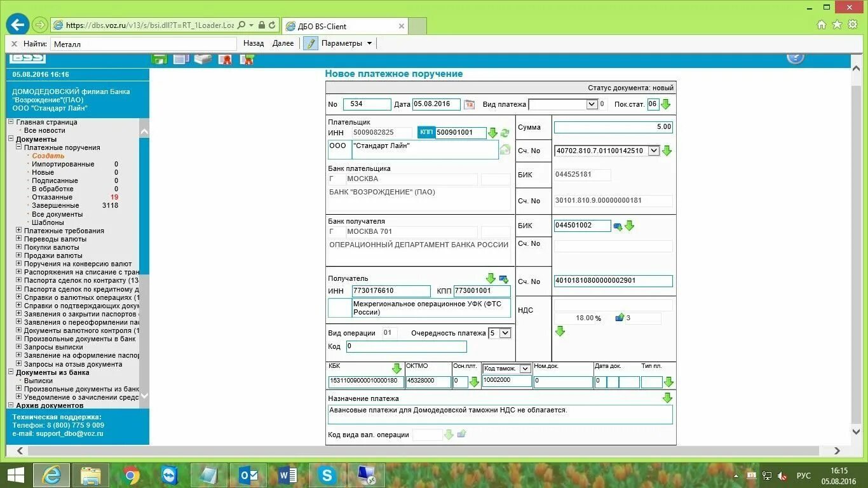Click the refresh button in address bar
The width and height of the screenshot is (868, 488).
click(x=272, y=25)
